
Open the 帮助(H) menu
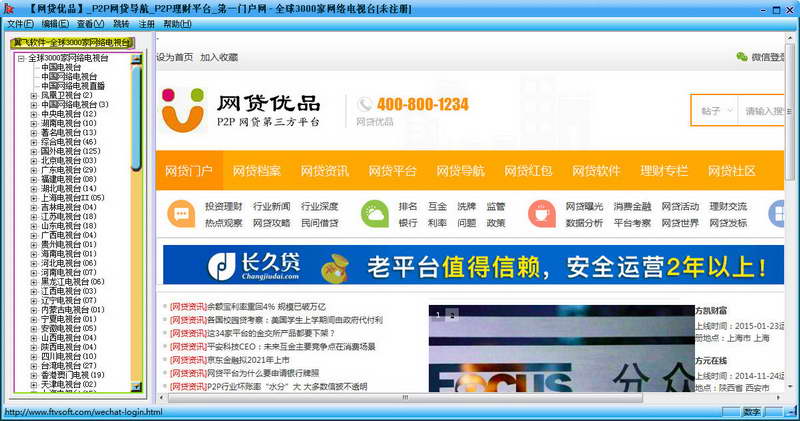tap(178, 24)
